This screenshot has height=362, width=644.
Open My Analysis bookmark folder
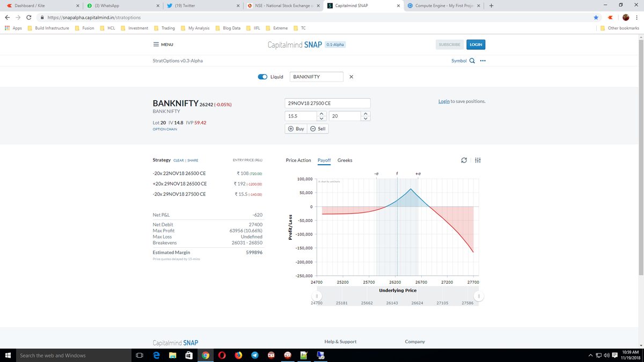point(195,28)
